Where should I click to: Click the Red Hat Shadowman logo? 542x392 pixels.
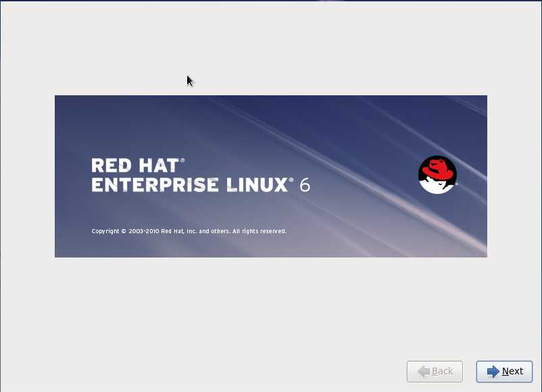click(x=437, y=174)
